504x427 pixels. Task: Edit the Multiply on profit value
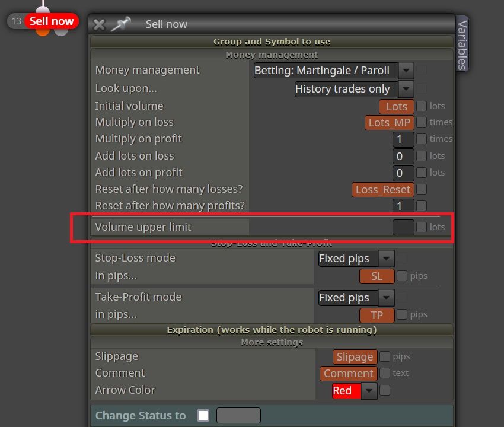coord(403,139)
